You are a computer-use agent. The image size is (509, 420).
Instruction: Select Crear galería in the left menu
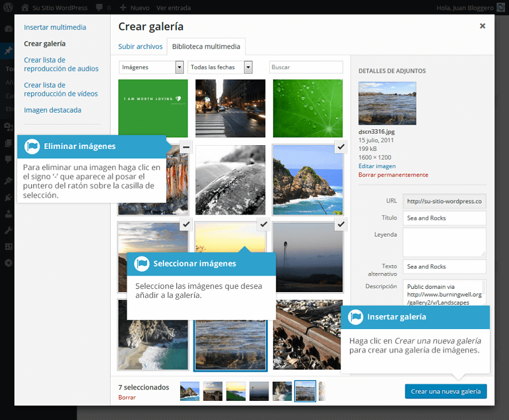click(x=45, y=43)
